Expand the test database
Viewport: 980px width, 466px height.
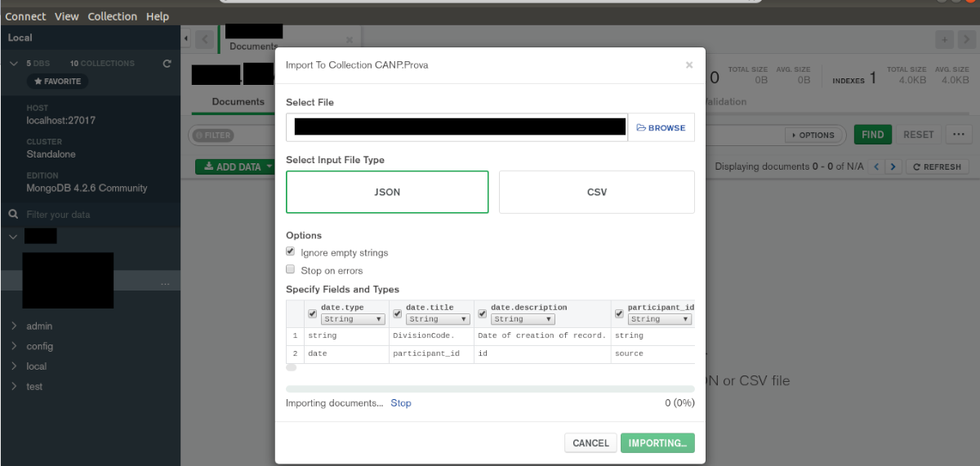tap(14, 387)
